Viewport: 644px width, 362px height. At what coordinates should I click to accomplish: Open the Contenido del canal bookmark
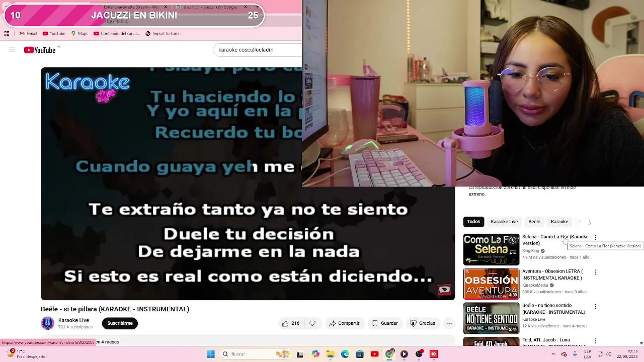coord(116,34)
